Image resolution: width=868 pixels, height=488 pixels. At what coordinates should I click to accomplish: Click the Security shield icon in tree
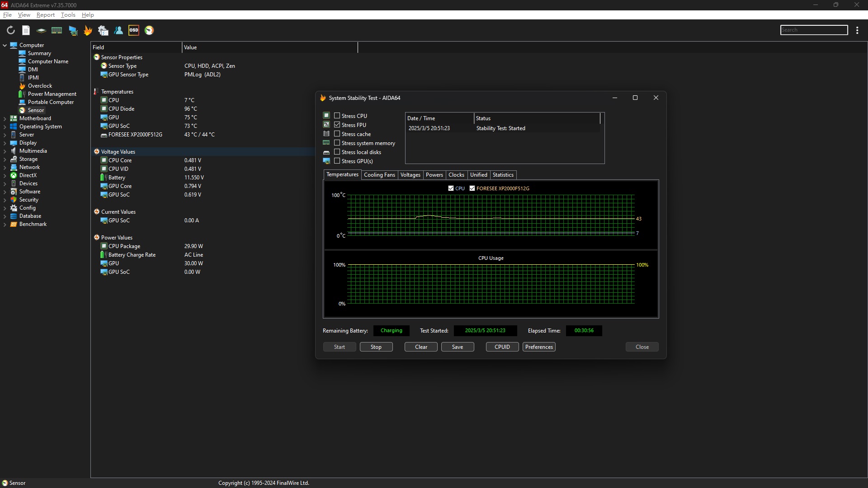[x=14, y=200]
